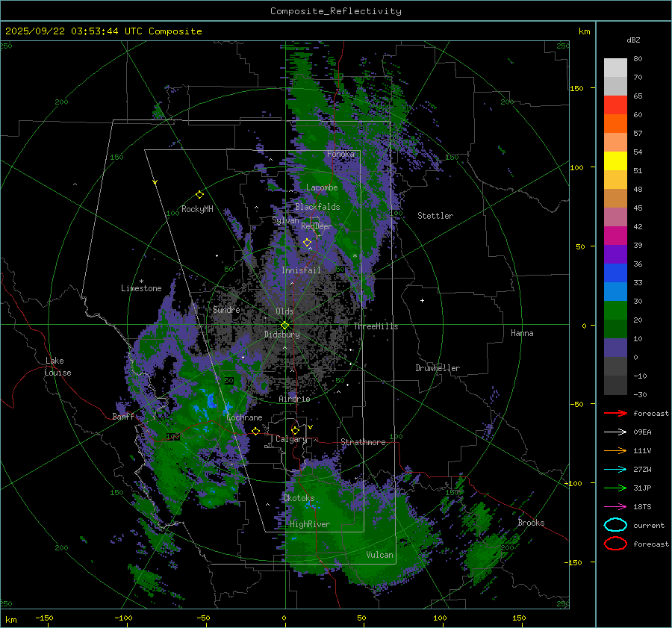Click the UTC timestamp text at top left
Image resolution: width=672 pixels, height=628 pixels.
(104, 31)
